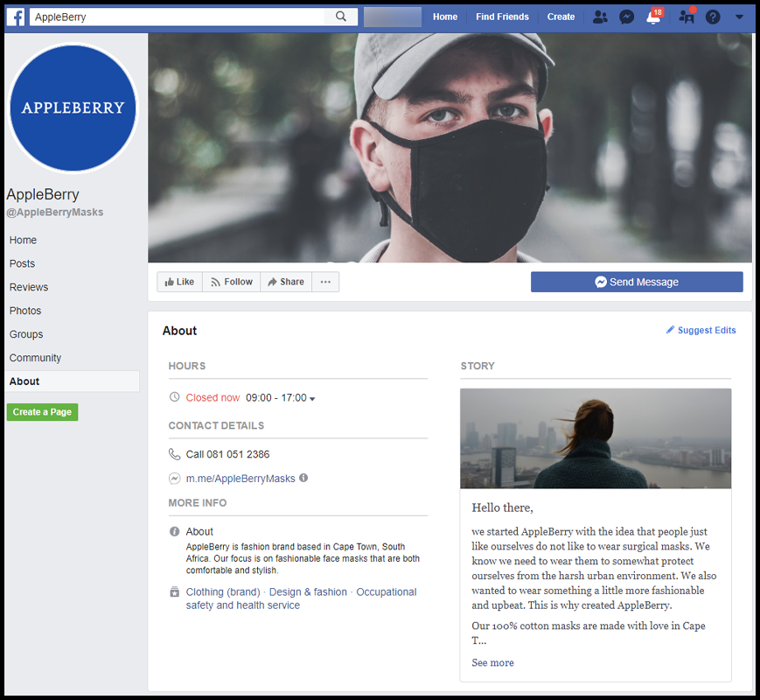The width and height of the screenshot is (760, 700).
Task: Expand the 09:00 - 17:00 hours dropdown
Action: point(280,398)
